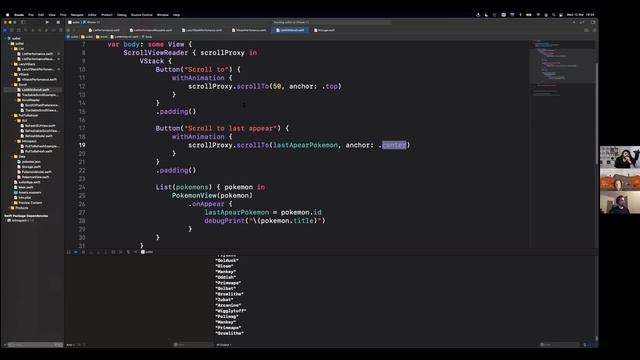Open the Edit menu
The image size is (640, 360).
41,15
